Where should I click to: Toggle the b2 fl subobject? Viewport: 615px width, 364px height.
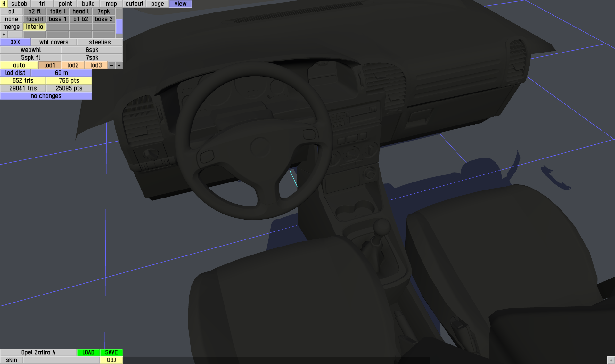(x=35, y=12)
